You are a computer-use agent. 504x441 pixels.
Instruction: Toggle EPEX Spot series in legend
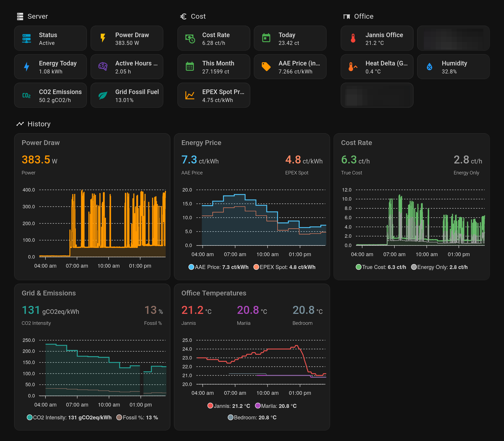[284, 267]
